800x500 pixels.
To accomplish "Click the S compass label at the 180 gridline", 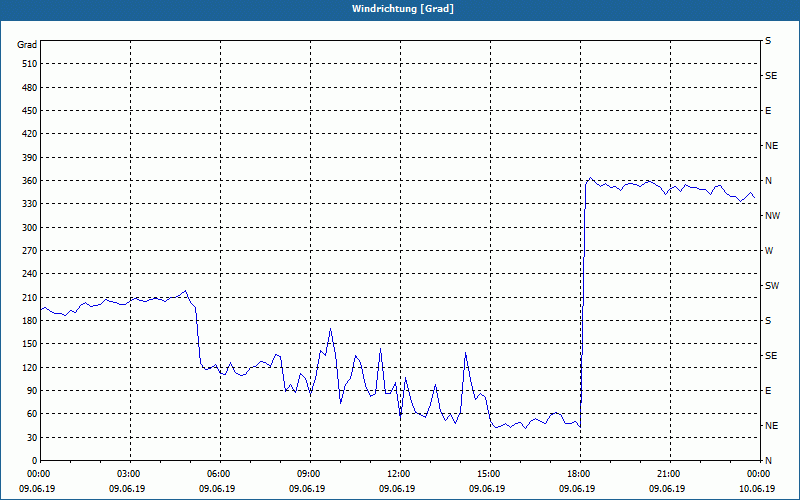I will pyautogui.click(x=768, y=321).
